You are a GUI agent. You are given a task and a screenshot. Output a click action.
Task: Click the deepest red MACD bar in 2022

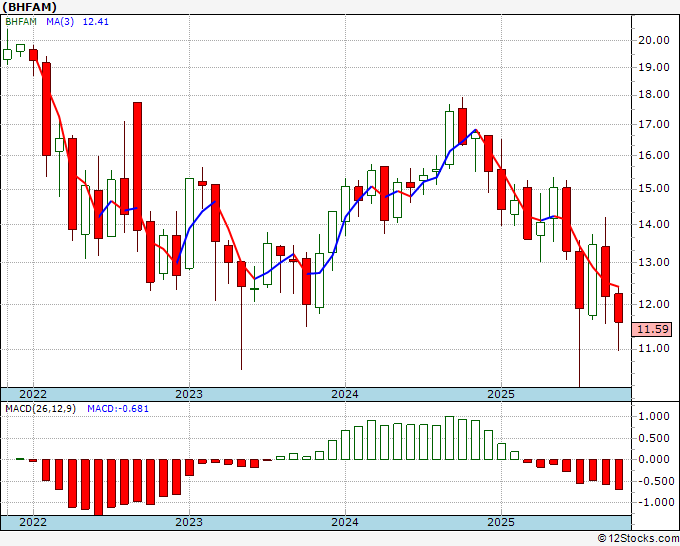coord(98,487)
